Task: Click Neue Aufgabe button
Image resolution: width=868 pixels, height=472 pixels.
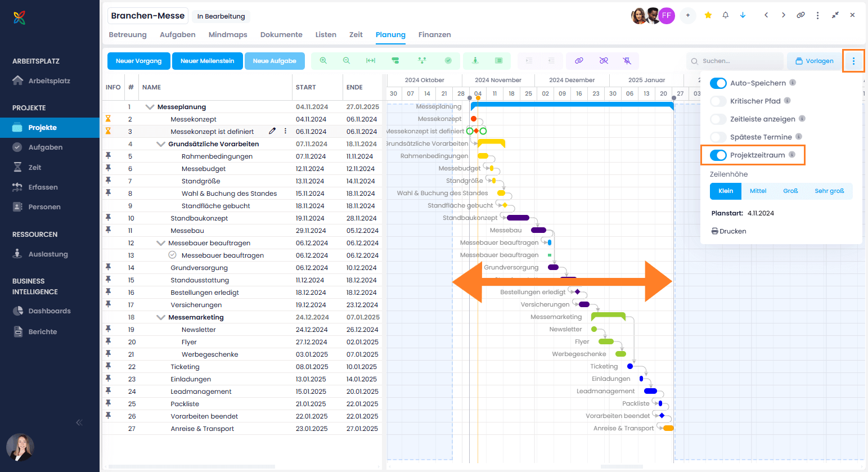Action: [275, 61]
